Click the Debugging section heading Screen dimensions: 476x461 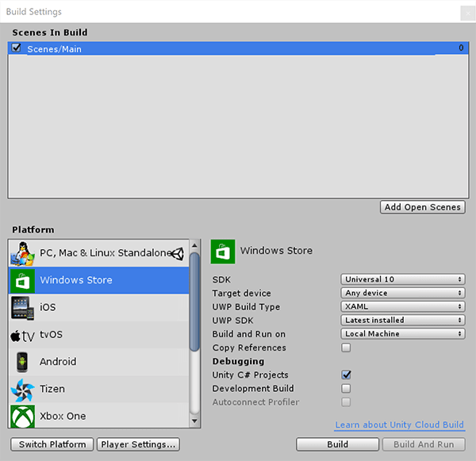tap(238, 361)
